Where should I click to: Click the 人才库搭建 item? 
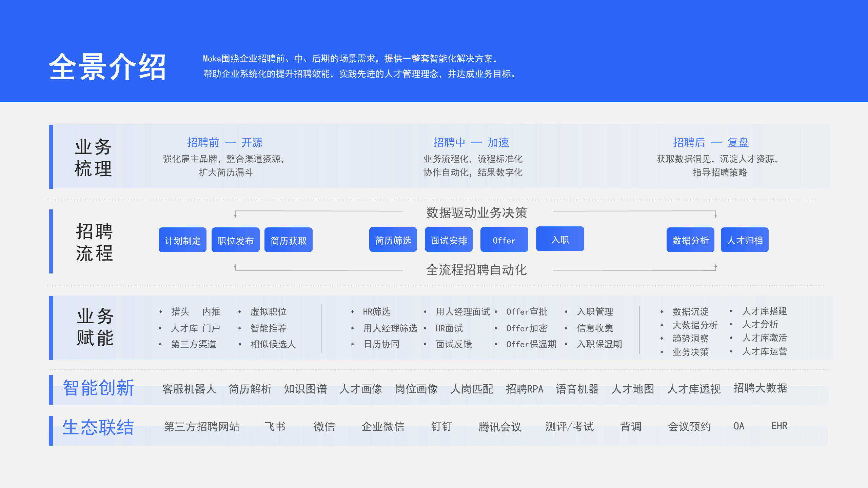tap(765, 311)
